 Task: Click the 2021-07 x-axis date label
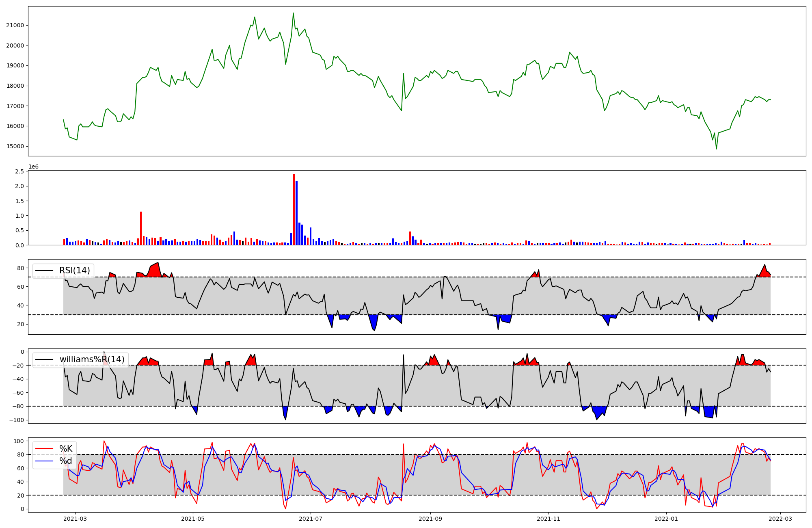pyautogui.click(x=311, y=519)
